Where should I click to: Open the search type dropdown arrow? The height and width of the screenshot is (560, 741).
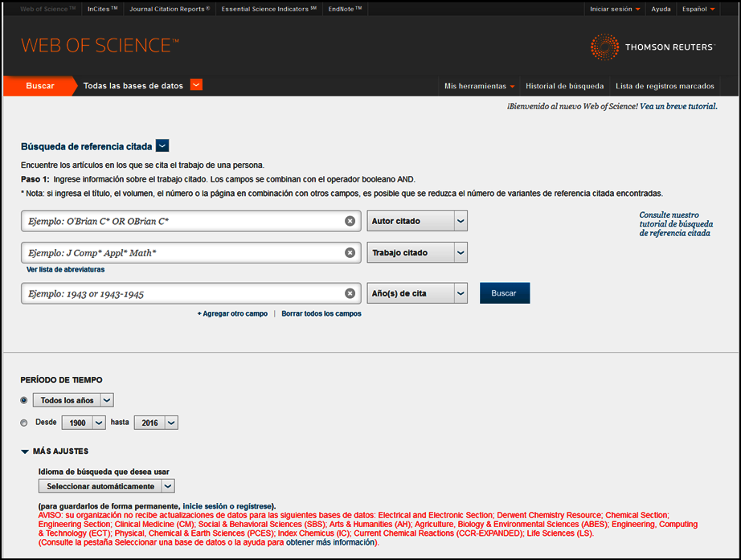click(162, 146)
